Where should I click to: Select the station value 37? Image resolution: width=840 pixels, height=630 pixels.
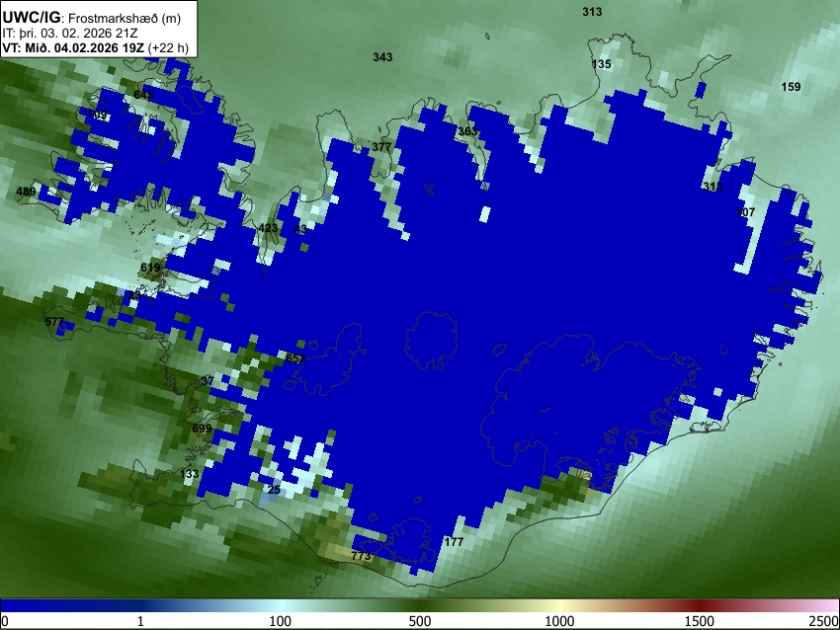pyautogui.click(x=208, y=381)
